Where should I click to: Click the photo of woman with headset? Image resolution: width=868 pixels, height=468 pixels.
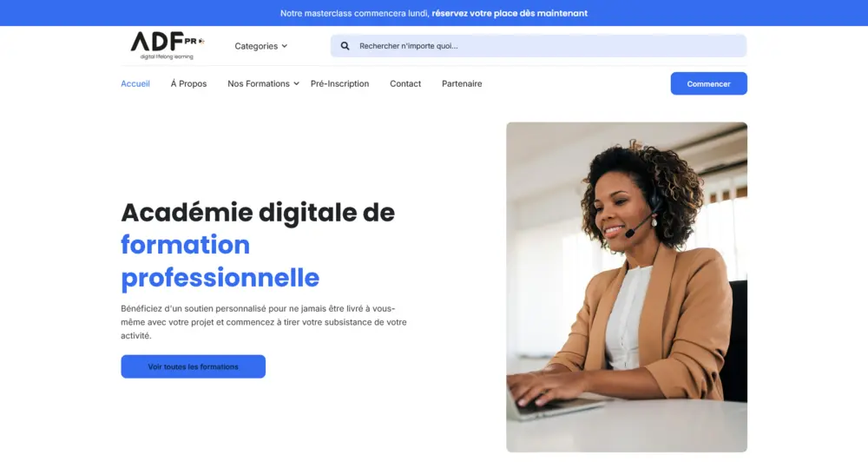(x=627, y=287)
